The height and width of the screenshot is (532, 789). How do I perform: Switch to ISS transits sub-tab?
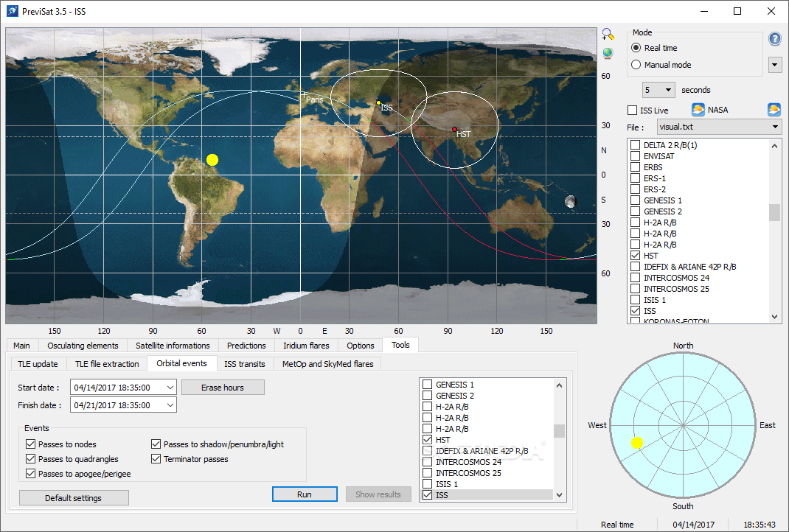pyautogui.click(x=245, y=364)
